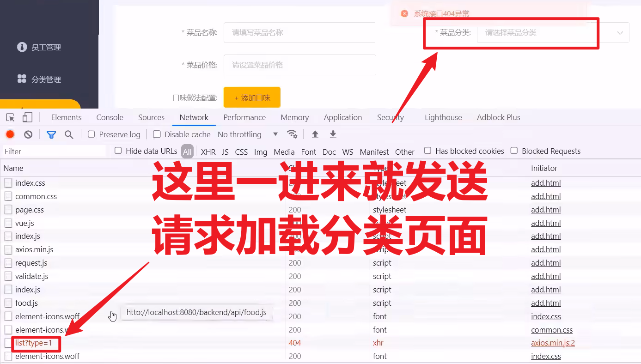The image size is (641, 364).
Task: Filter requests by Manifest type
Action: click(x=374, y=152)
